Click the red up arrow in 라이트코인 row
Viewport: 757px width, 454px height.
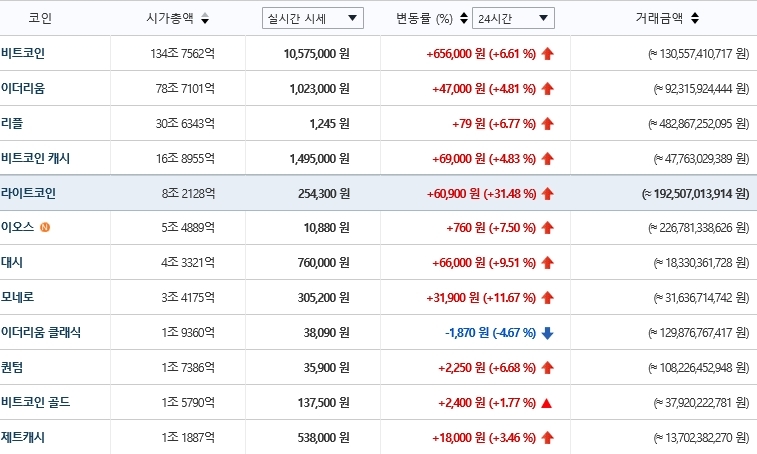point(547,194)
